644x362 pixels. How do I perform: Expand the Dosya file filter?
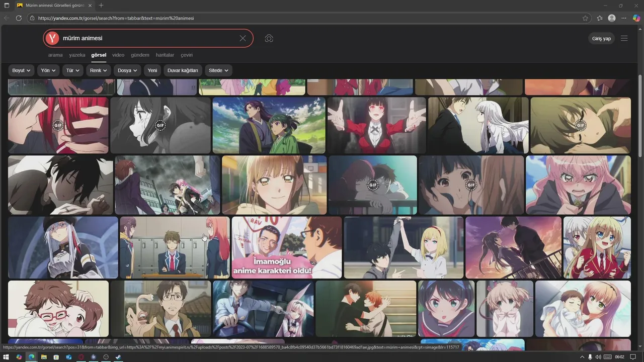pos(127,70)
